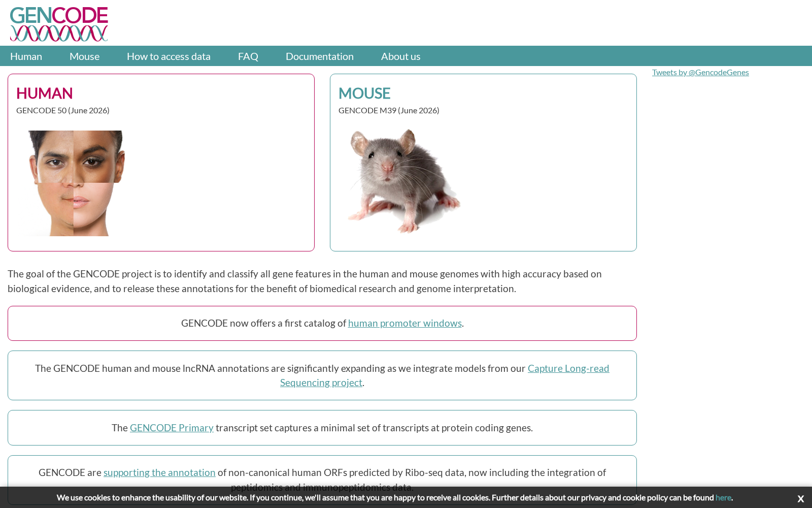The width and height of the screenshot is (812, 508).
Task: Open the Human menu item
Action: [x=26, y=56]
